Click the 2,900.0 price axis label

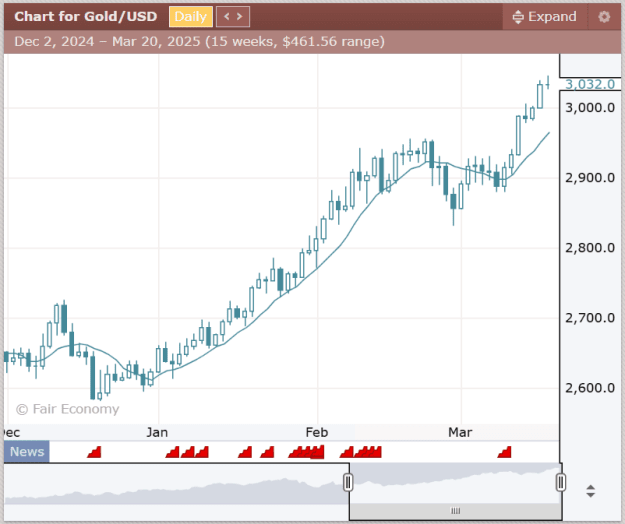[x=590, y=178]
